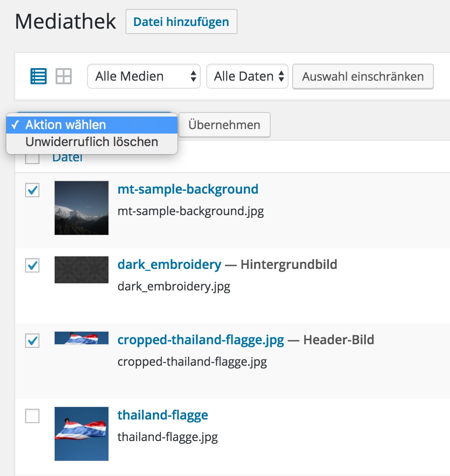Uncheck the mt-sample-background checkbox
Viewport: 450px width, 476px height.
tap(32, 190)
